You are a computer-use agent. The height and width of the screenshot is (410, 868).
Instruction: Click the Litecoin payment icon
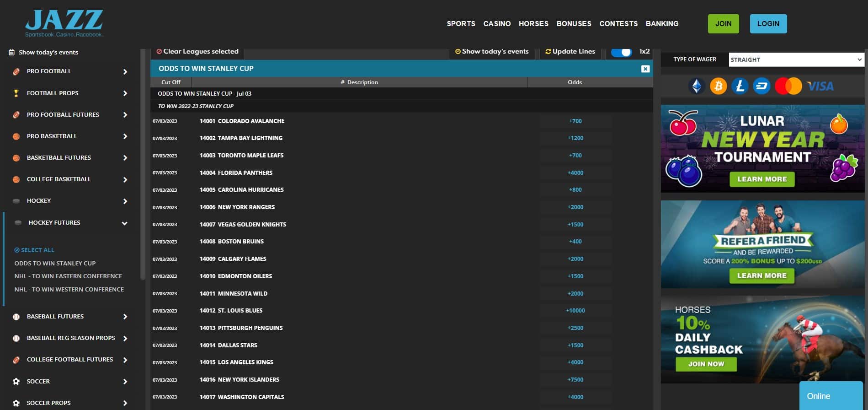[740, 86]
